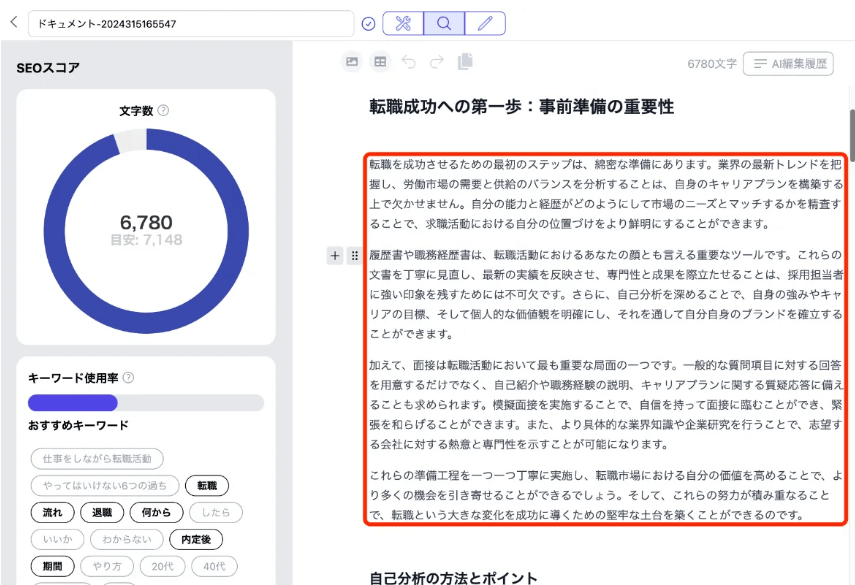Screen dimensions: 855x585
Task: Select keyword chip 仕事をしながら転職活動
Action: [x=97, y=459]
